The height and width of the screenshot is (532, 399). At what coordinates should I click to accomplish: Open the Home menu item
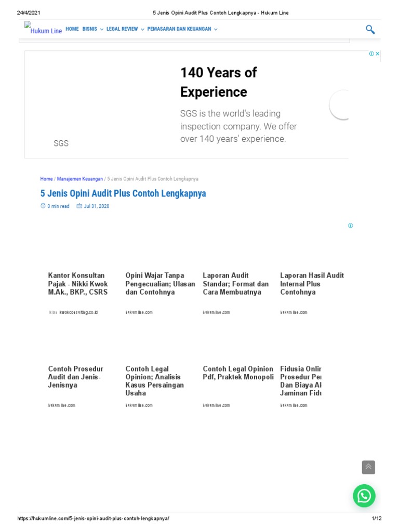(x=72, y=29)
